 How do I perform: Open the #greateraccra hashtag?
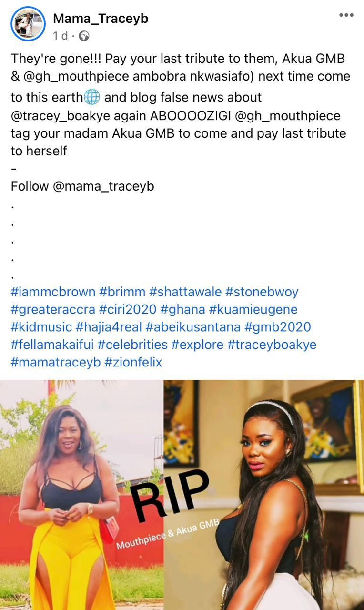pyautogui.click(x=53, y=310)
